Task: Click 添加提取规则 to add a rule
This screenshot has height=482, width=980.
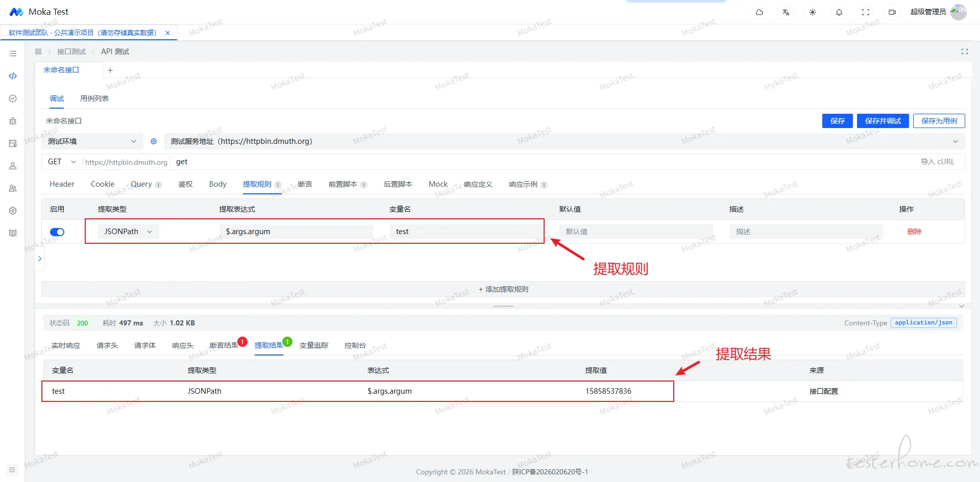Action: [x=503, y=289]
